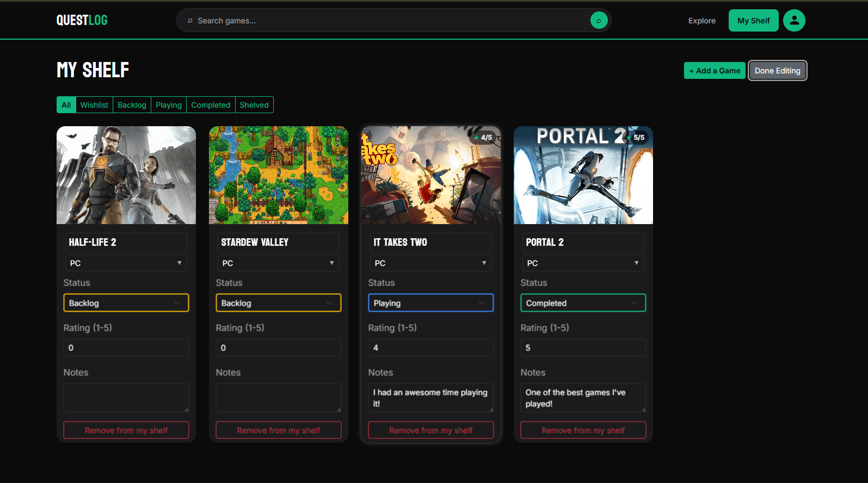Switch to the Backlog filter tab
This screenshot has width=868, height=483.
point(132,105)
